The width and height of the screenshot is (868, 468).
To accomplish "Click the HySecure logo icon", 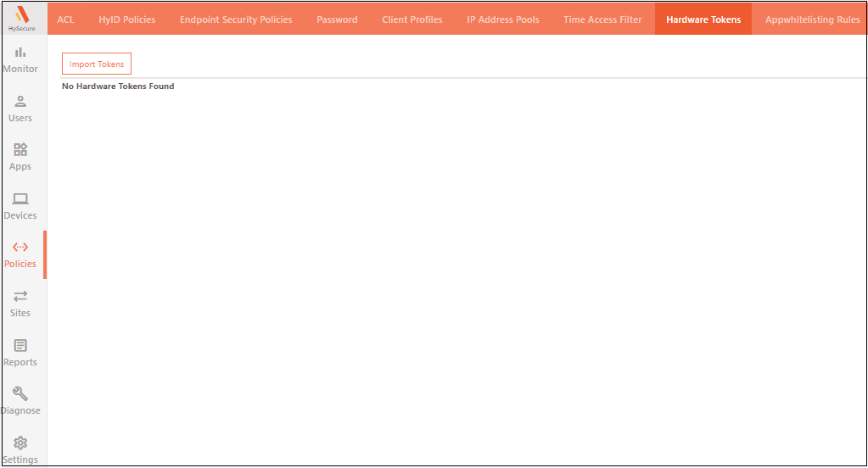I will point(22,15).
